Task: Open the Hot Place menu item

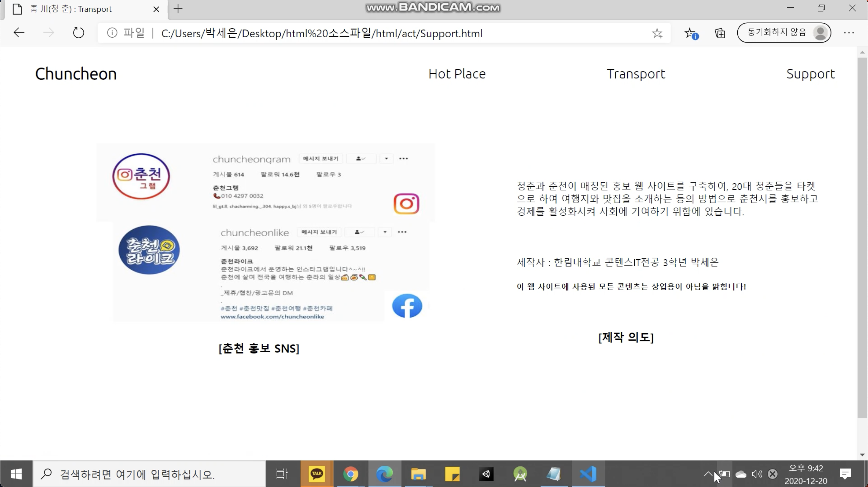Action: tap(457, 74)
